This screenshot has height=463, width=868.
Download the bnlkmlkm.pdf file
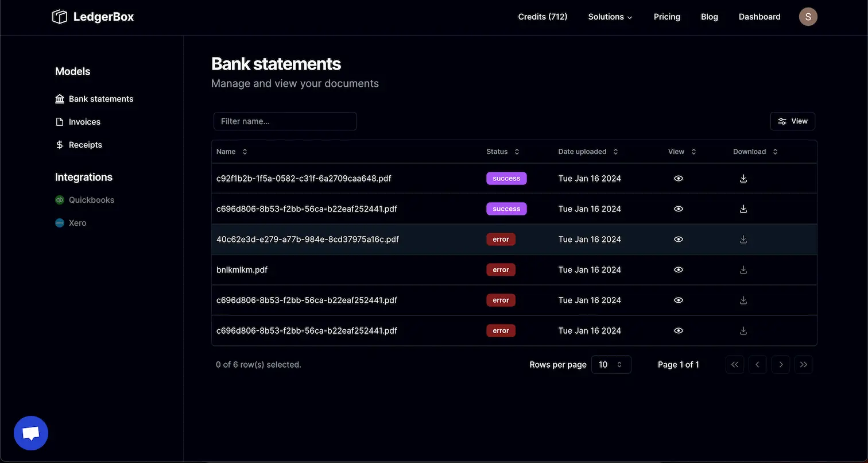[x=743, y=269]
